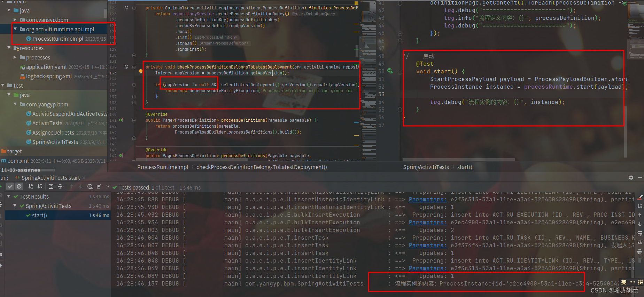Collapse the main java folder
Image resolution: width=644 pixels, height=297 pixels.
tap(9, 10)
